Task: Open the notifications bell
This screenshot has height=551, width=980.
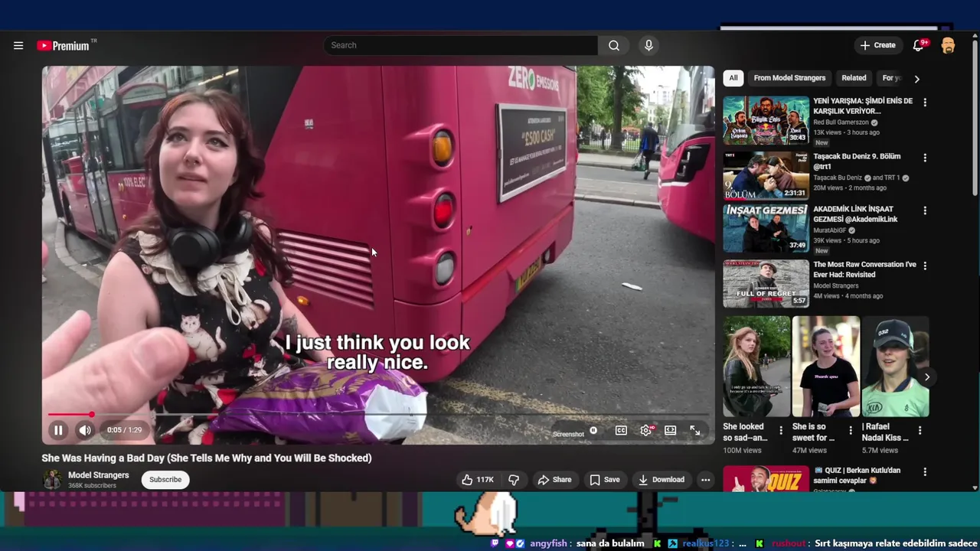Action: pos(918,45)
